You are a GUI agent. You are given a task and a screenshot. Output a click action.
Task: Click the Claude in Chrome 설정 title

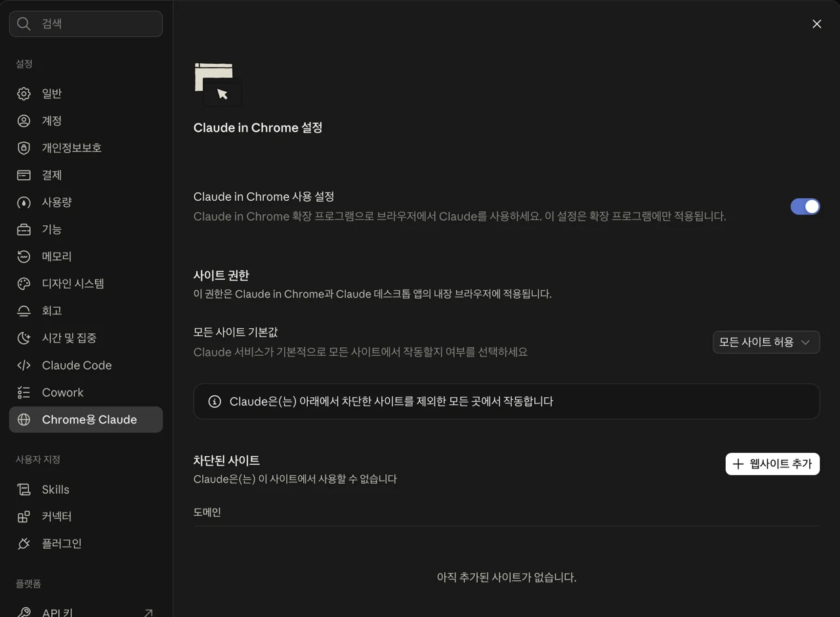click(x=258, y=128)
